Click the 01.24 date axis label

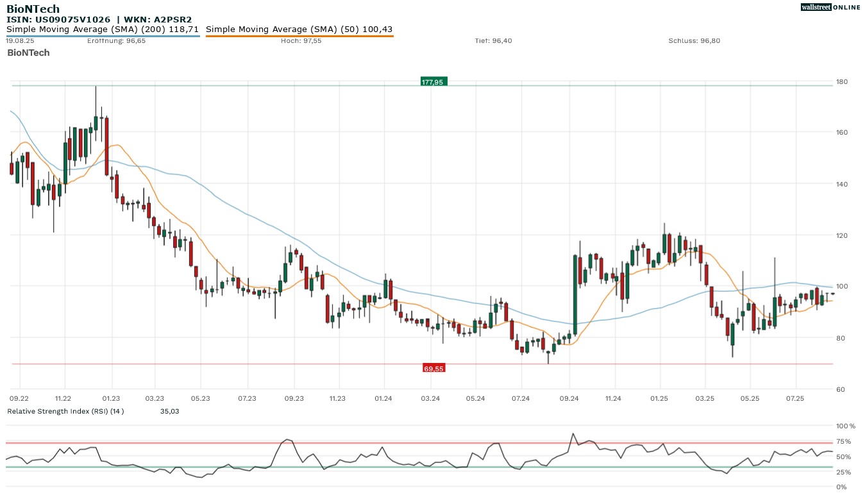click(x=383, y=398)
